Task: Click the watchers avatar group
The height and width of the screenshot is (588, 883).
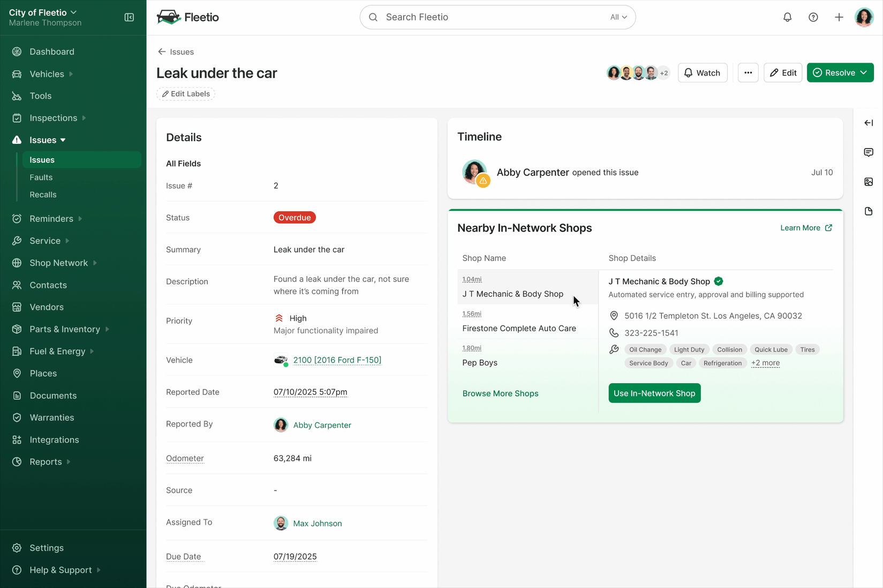Action: [x=638, y=73]
